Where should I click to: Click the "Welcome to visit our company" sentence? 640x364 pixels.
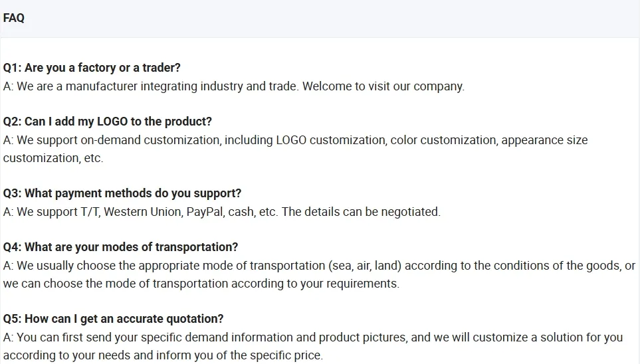(x=383, y=86)
